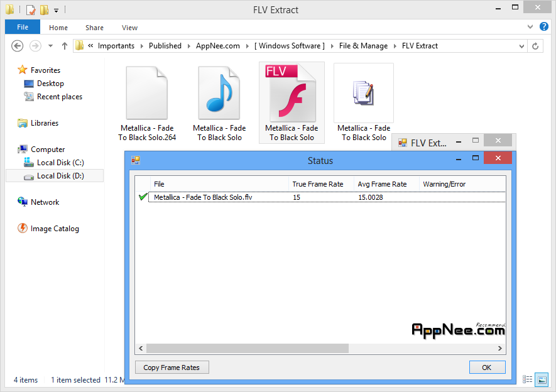Select the blank Metallica .264 file icon
Image resolution: width=556 pixels, height=392 pixels.
147,93
